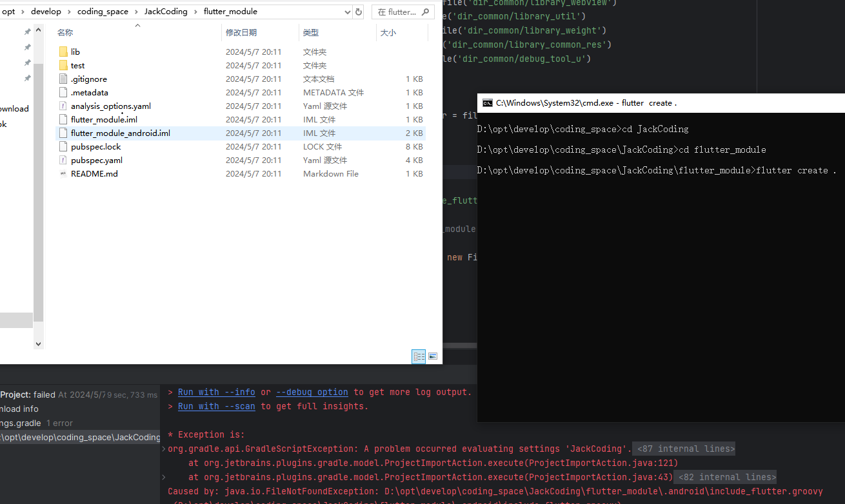The image size is (845, 504).
Task: Select the file named .metadata
Action: [x=90, y=92]
